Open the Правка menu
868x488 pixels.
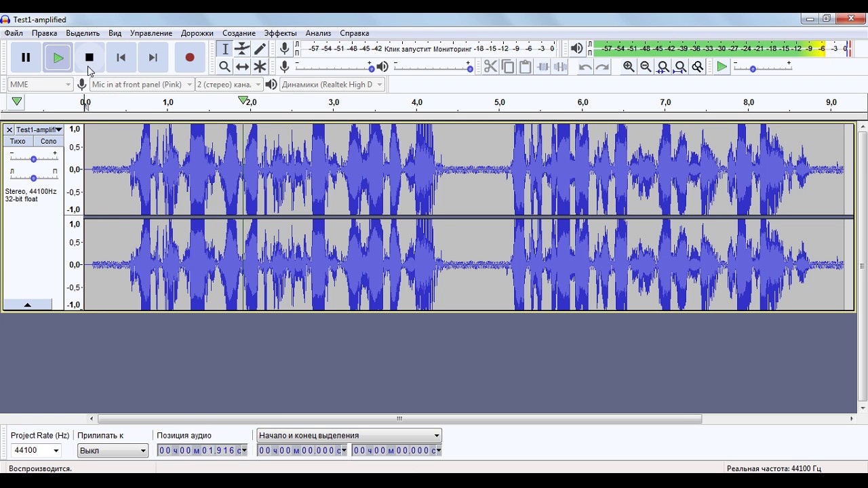point(44,33)
